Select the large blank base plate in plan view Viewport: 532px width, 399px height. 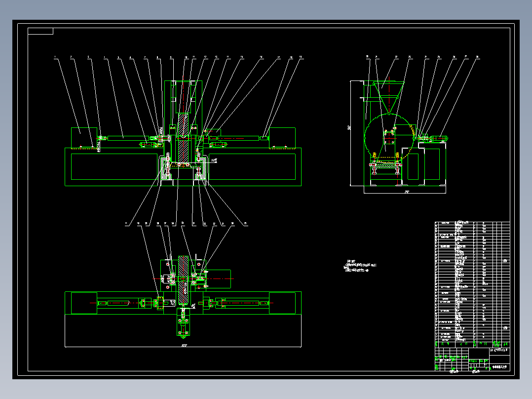tap(183, 330)
